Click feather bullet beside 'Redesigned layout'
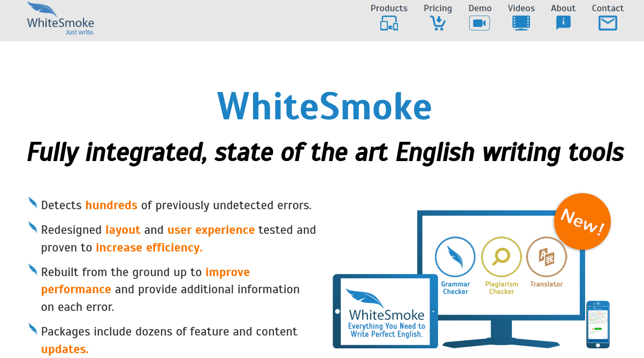Screen dimensions: 644x358 [33, 228]
